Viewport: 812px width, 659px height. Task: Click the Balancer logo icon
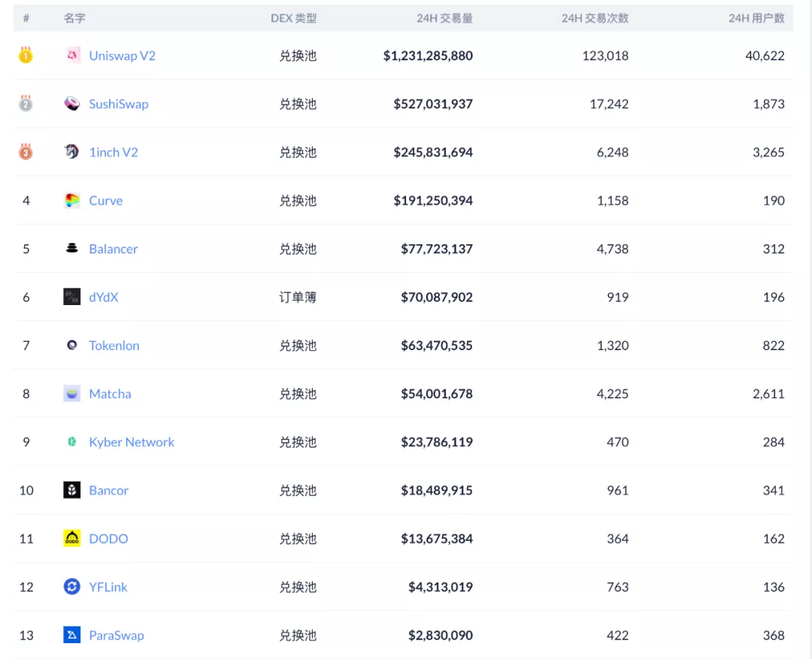click(x=72, y=249)
